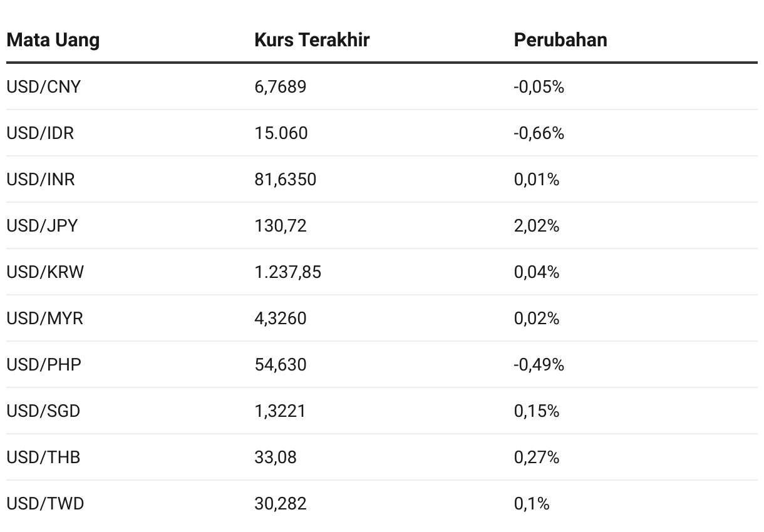Click the USD/TWD currency pair
Screen dimensions: 764x532
pos(45,503)
